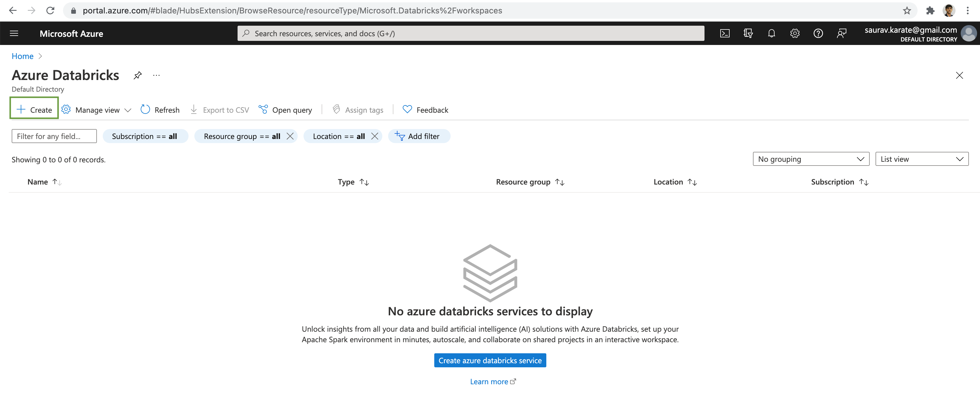Click Create azure databricks service button
The height and width of the screenshot is (393, 980).
[490, 360]
